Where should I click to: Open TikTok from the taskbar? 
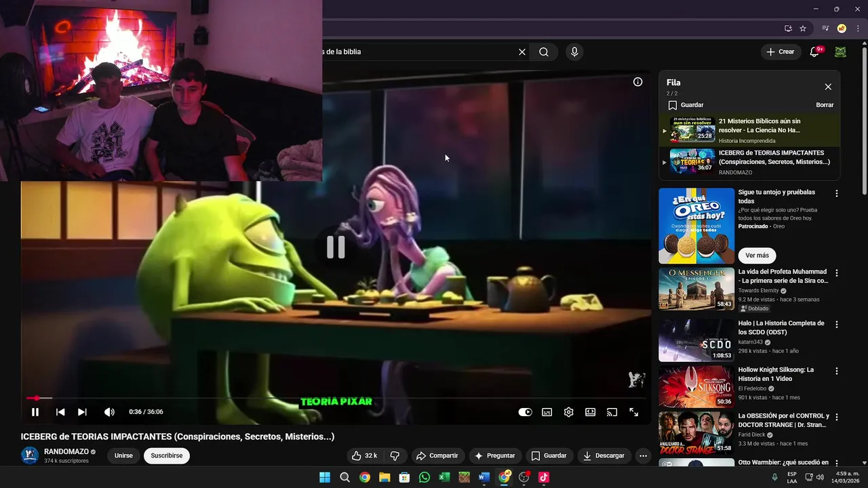(x=544, y=477)
